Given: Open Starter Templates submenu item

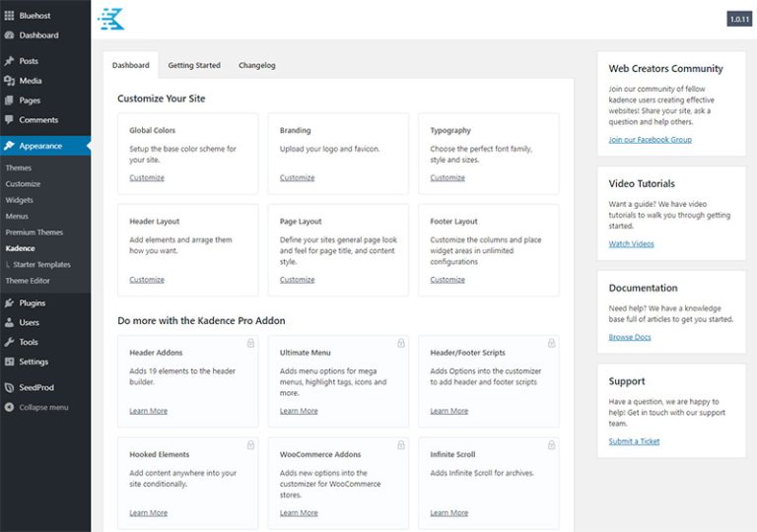Looking at the screenshot, I should pyautogui.click(x=41, y=264).
